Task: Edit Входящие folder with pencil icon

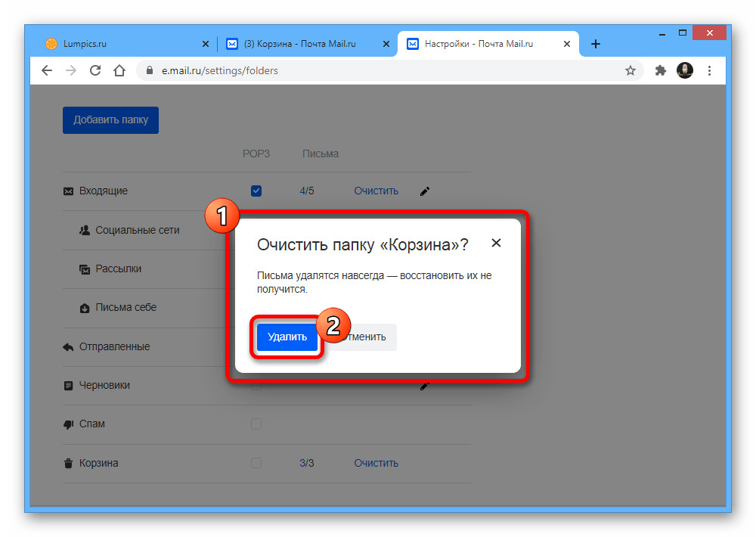Action: (x=425, y=191)
